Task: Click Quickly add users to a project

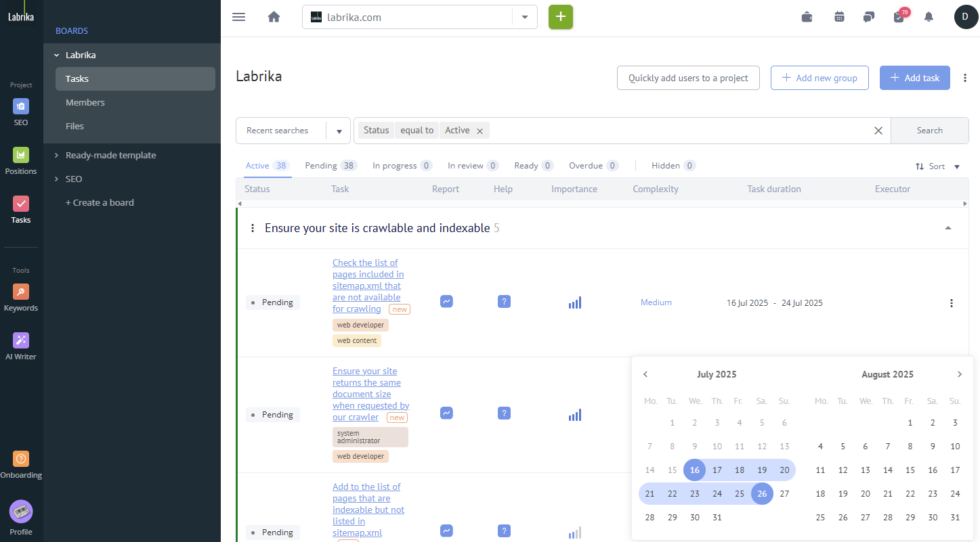Action: 688,78
